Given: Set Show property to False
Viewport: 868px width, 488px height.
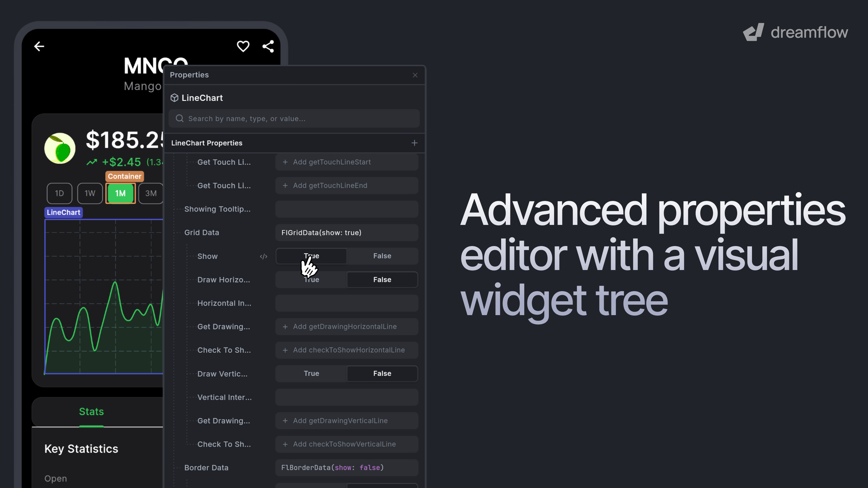Looking at the screenshot, I should pyautogui.click(x=382, y=256).
